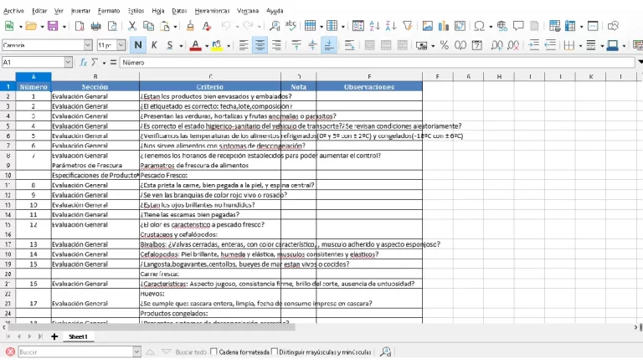Viewport: 643px width, 364px height.
Task: Find the previous match with the up arrow
Action: coord(150,351)
